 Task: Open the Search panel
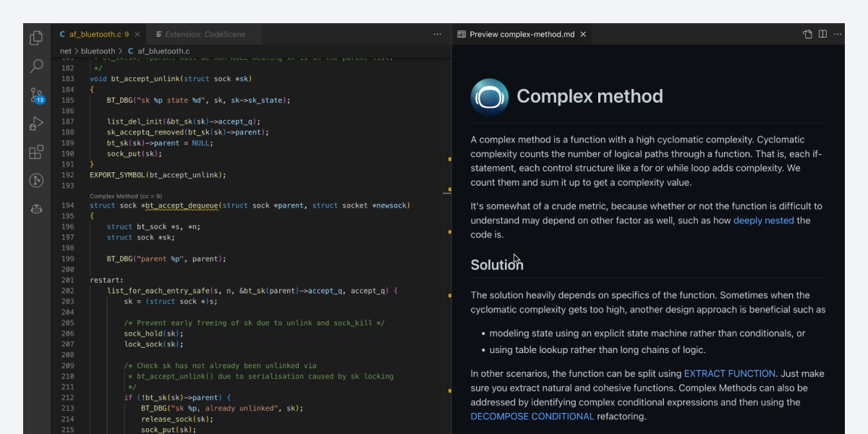(35, 66)
